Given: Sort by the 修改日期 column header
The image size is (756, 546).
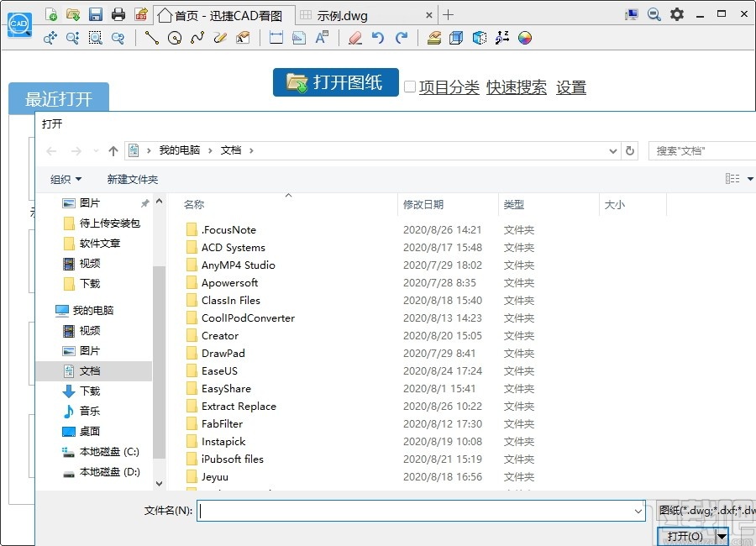Looking at the screenshot, I should click(x=423, y=204).
